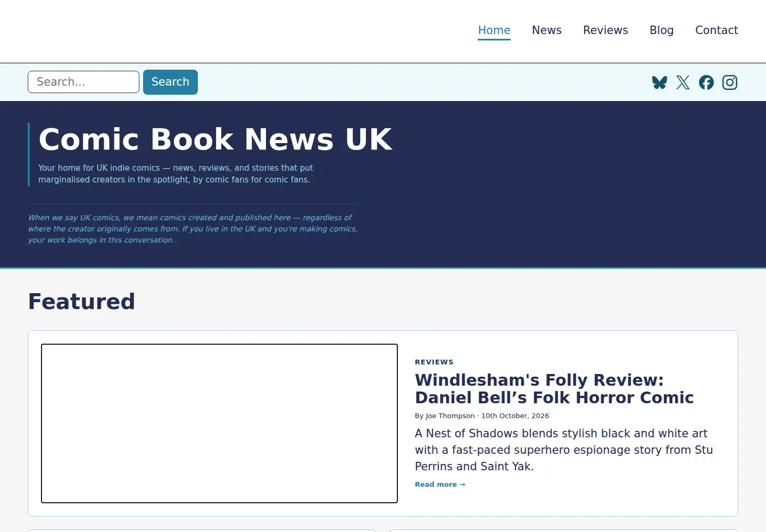Click the Featured section heading
The width and height of the screenshot is (766, 532).
coord(81,302)
